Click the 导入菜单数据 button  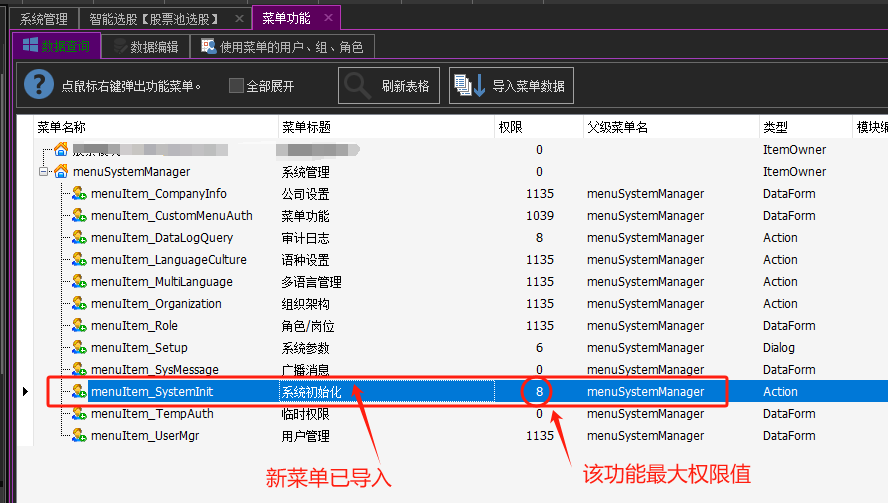click(511, 86)
